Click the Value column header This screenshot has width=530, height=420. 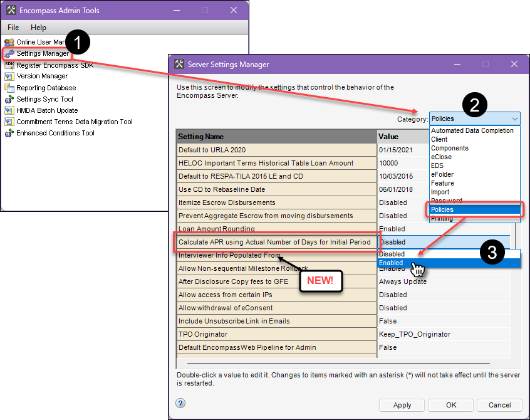[x=403, y=137]
